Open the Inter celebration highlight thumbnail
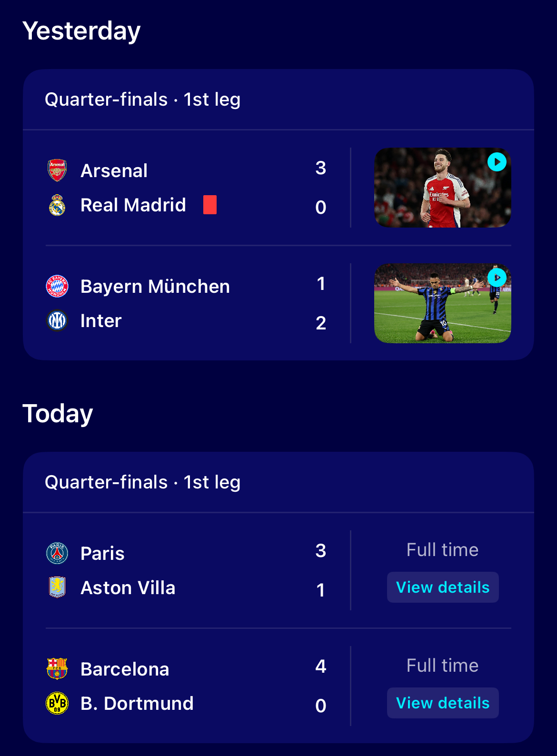 443,303
